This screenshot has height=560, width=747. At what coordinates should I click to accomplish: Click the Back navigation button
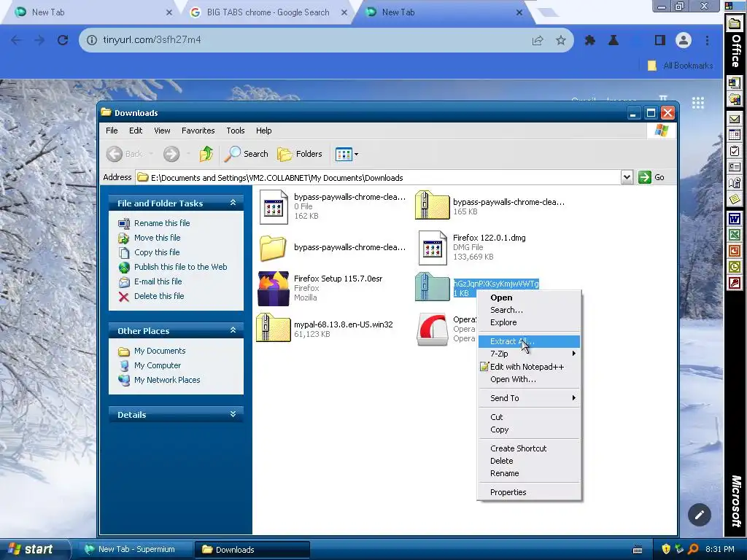click(124, 154)
